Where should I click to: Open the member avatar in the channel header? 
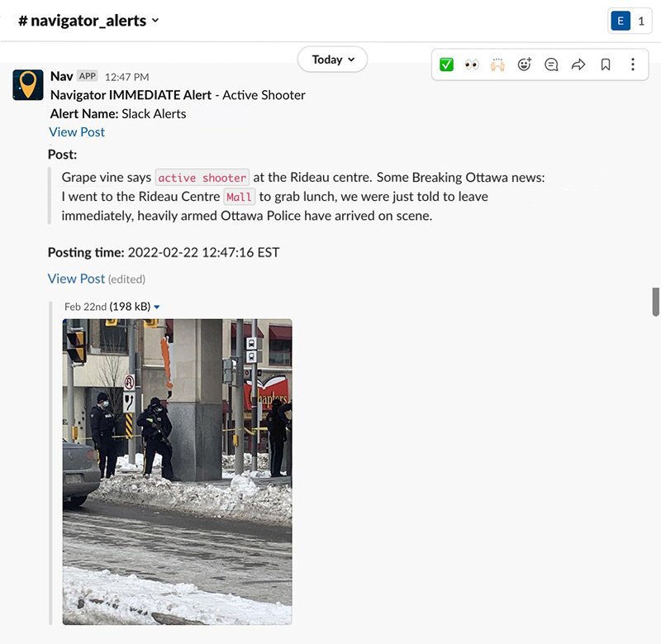coord(621,20)
